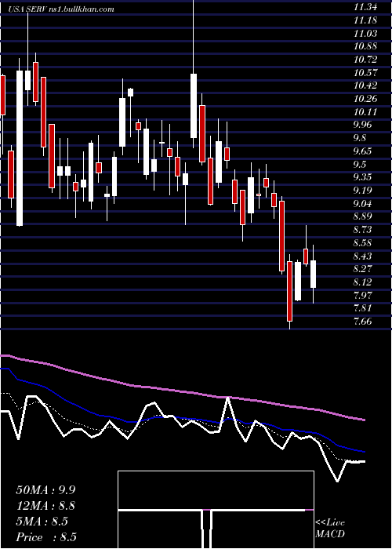Click the 'Price : 8.5' readout
The height and width of the screenshot is (549, 392).
[x=46, y=537]
